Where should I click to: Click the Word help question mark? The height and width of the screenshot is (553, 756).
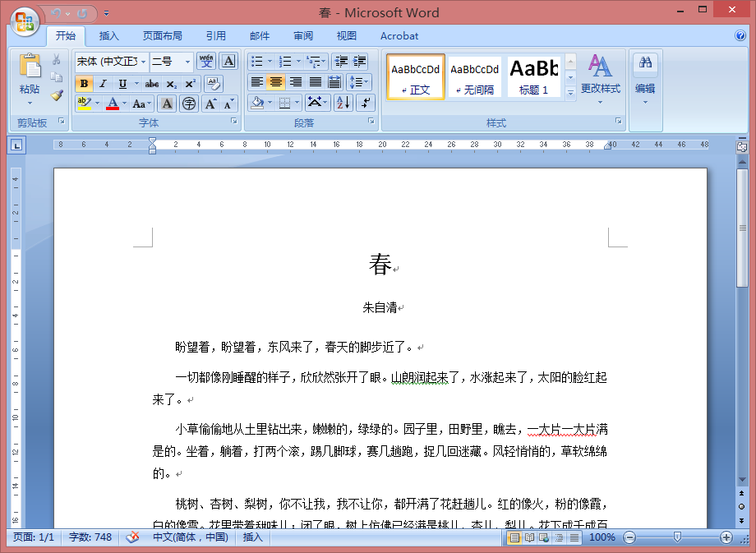[740, 35]
